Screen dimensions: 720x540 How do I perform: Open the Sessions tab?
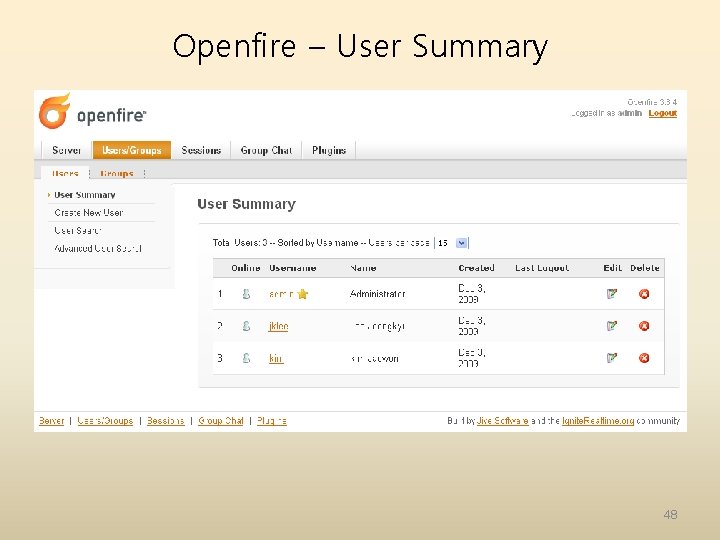click(x=201, y=150)
